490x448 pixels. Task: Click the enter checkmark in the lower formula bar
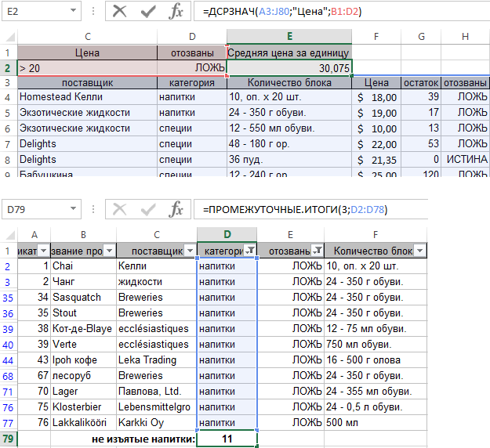click(x=149, y=209)
